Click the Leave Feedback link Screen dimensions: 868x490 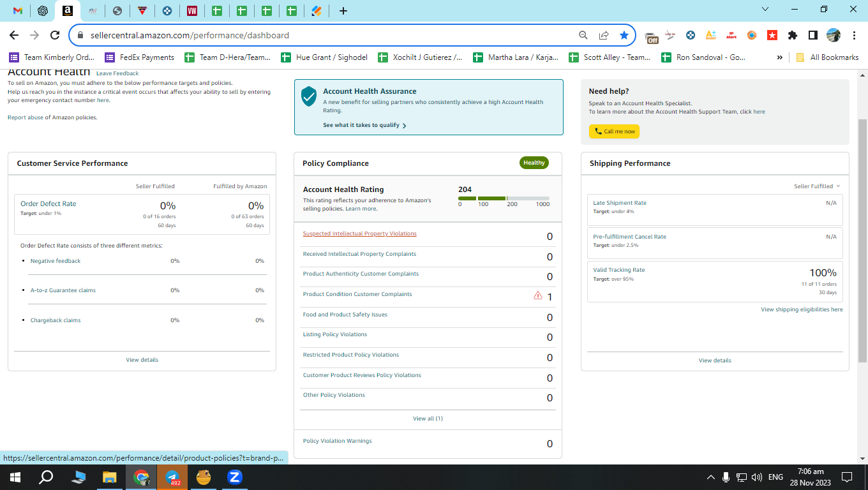(117, 73)
